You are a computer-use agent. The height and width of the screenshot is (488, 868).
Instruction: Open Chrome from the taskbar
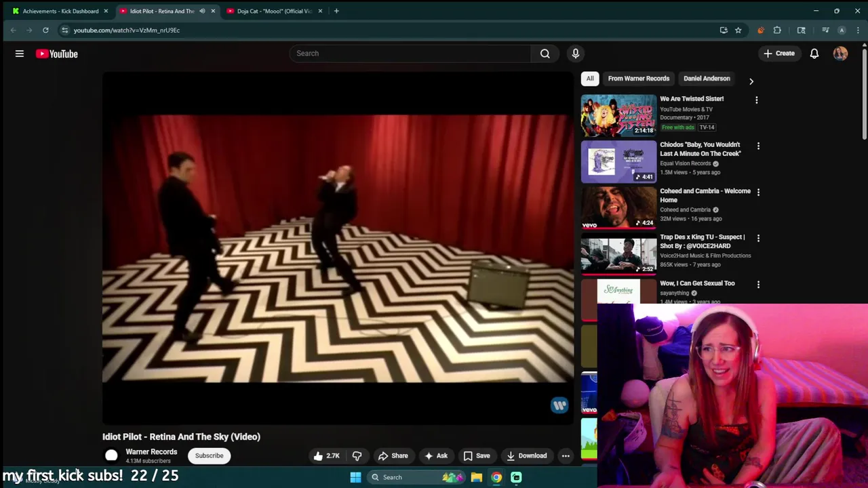(x=496, y=477)
